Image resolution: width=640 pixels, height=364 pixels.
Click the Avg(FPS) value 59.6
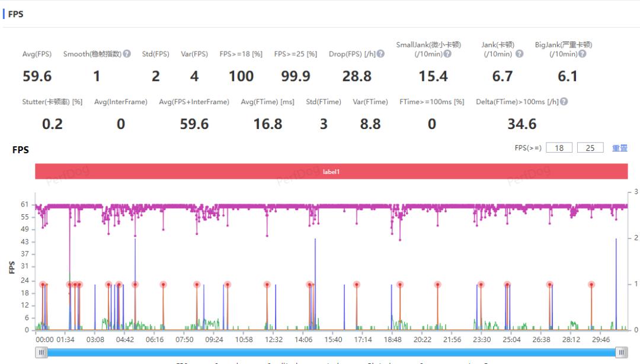(x=37, y=76)
